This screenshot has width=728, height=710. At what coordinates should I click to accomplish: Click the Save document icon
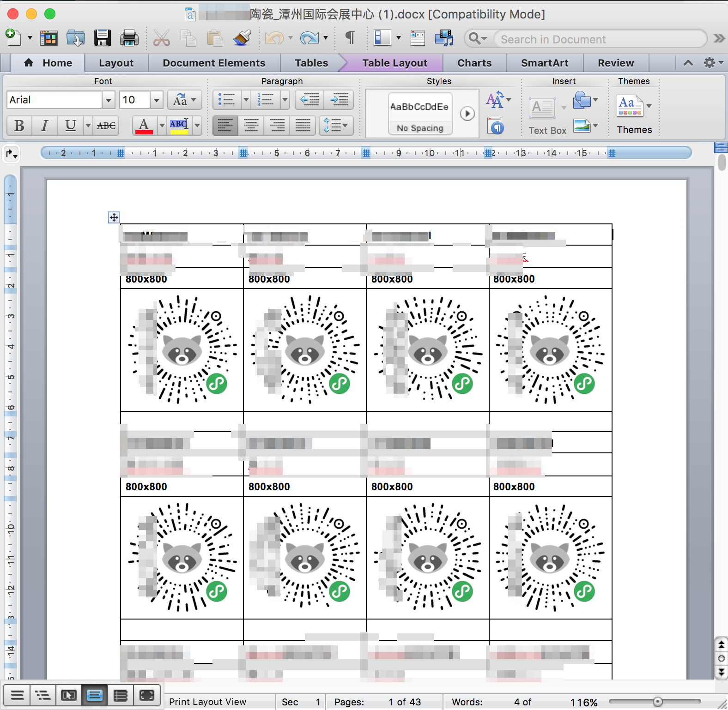[x=102, y=38]
